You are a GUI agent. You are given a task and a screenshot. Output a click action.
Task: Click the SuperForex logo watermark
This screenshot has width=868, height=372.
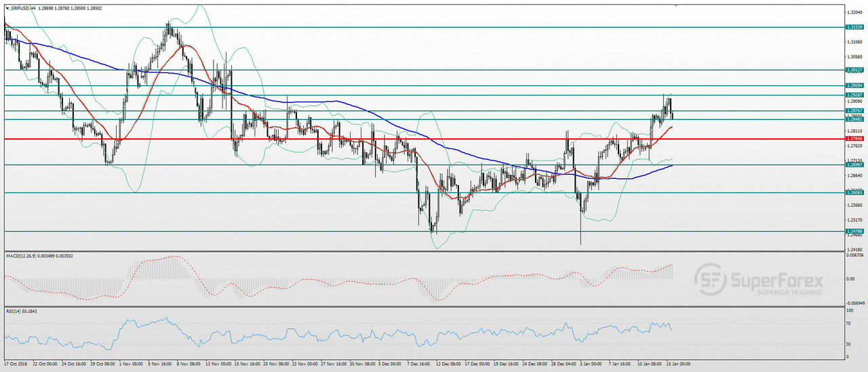[759, 279]
